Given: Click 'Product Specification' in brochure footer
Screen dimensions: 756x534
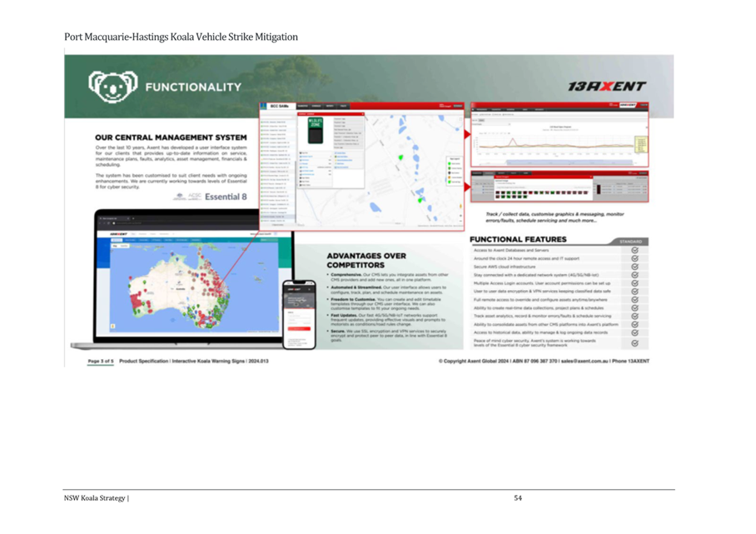Looking at the screenshot, I should click(144, 361).
